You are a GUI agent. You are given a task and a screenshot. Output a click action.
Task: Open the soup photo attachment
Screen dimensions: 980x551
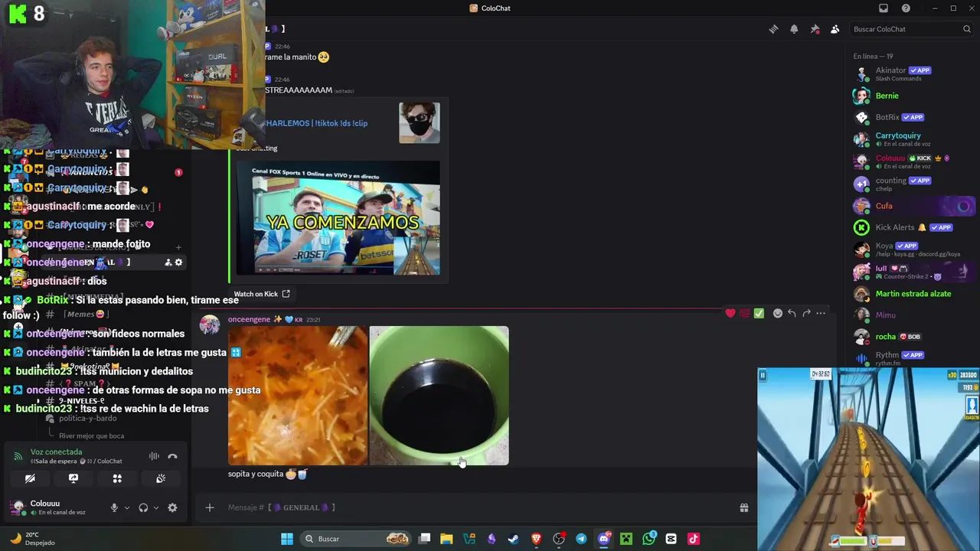click(x=298, y=396)
